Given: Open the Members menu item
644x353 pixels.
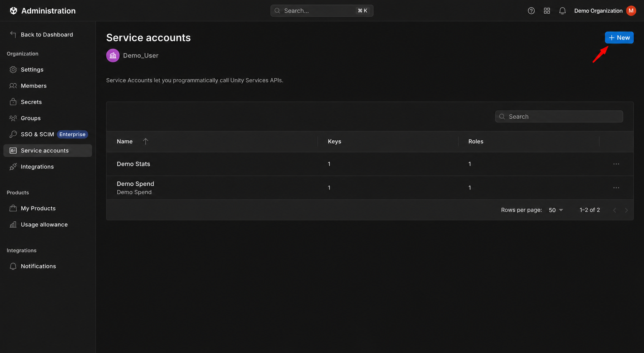Looking at the screenshot, I should [x=47, y=86].
